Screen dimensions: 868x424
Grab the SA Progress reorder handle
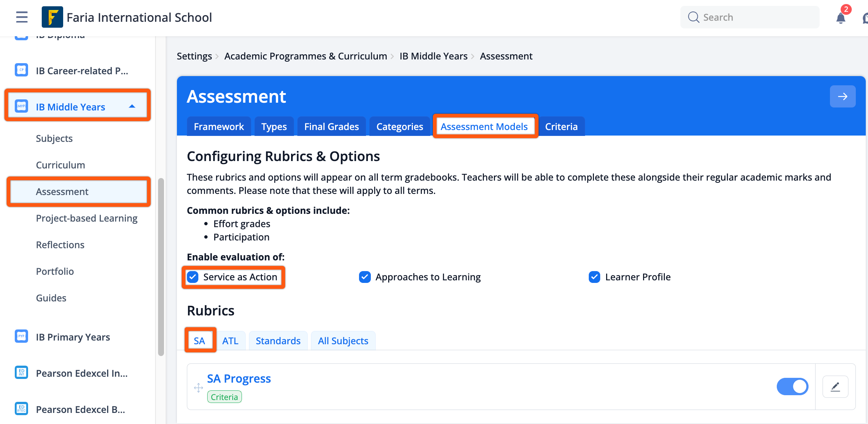[x=198, y=388]
